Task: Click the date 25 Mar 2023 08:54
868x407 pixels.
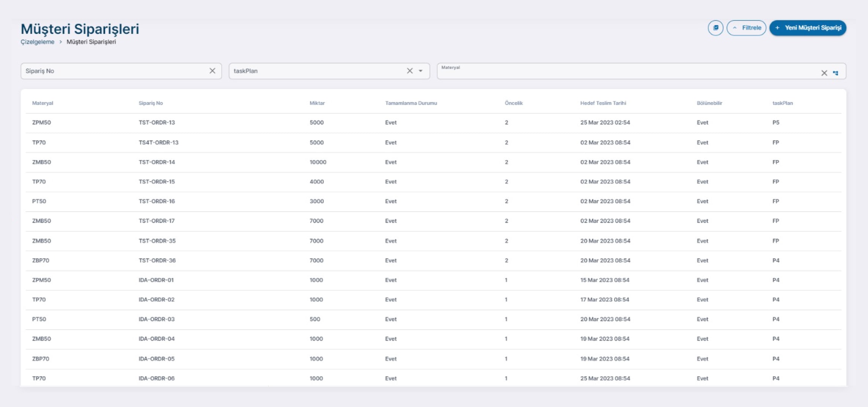Action: [605, 379]
